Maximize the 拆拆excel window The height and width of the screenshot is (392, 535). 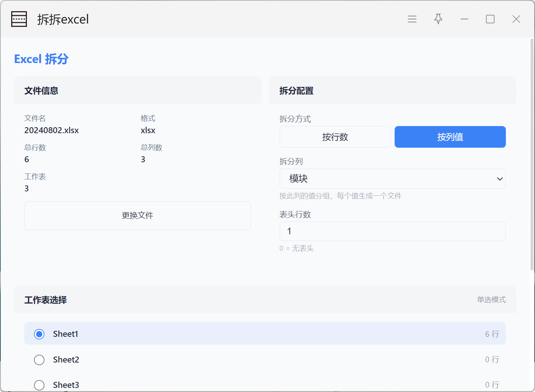[490, 19]
